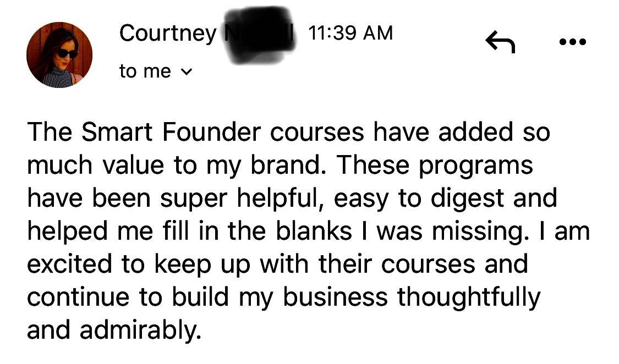Click the word "thoughtfully" in message

[469, 298]
